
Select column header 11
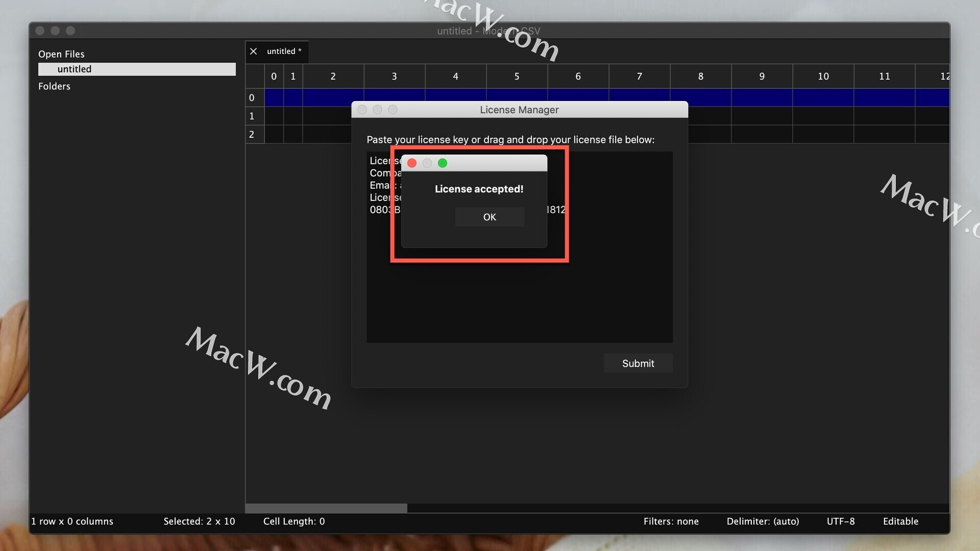(885, 76)
